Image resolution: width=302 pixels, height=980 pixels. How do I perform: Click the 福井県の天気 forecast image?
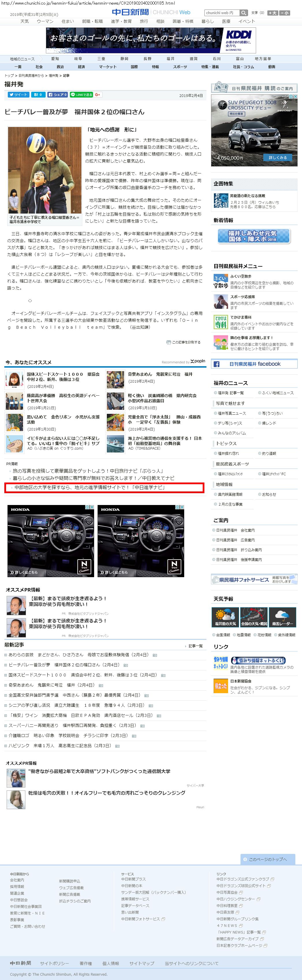click(225, 617)
